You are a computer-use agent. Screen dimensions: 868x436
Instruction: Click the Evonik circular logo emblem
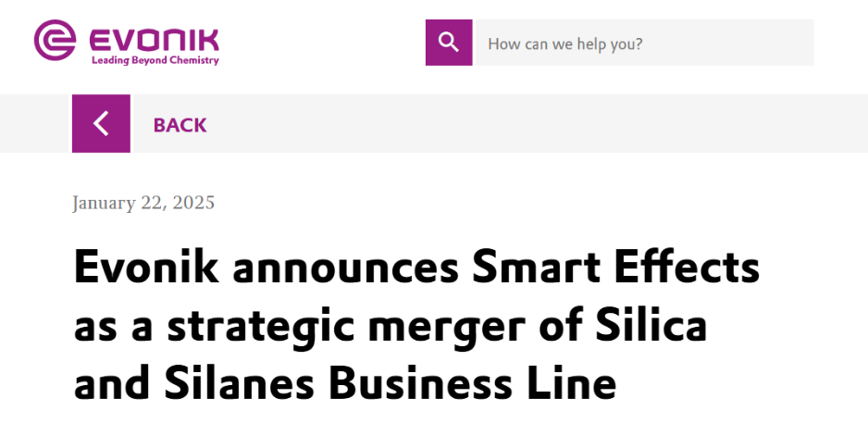(55, 40)
